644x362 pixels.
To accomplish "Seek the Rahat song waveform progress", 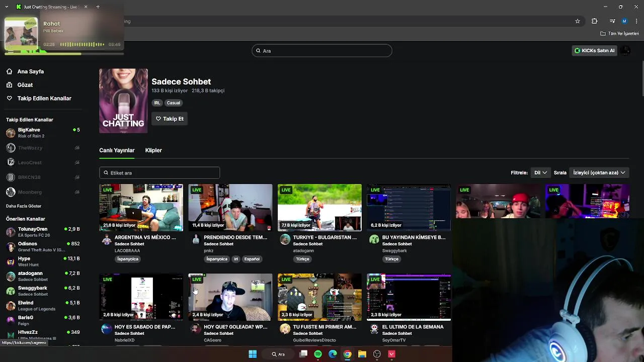I will pyautogui.click(x=82, y=44).
